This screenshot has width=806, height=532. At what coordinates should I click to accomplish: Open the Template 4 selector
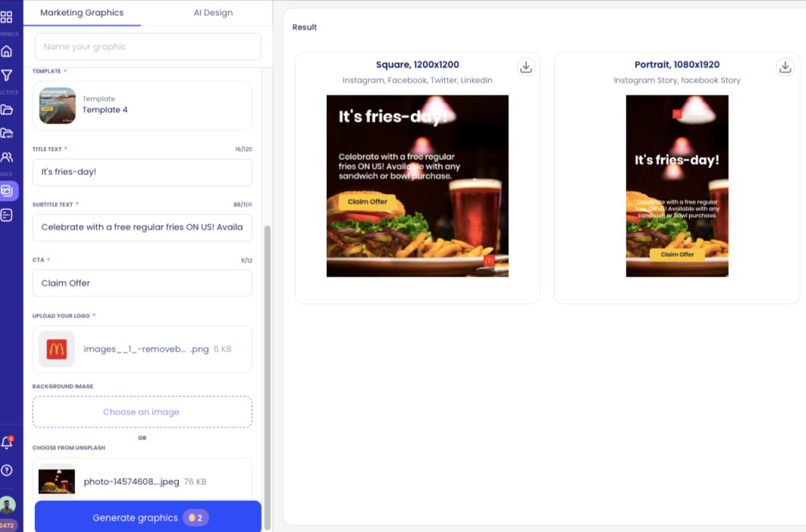tap(143, 105)
